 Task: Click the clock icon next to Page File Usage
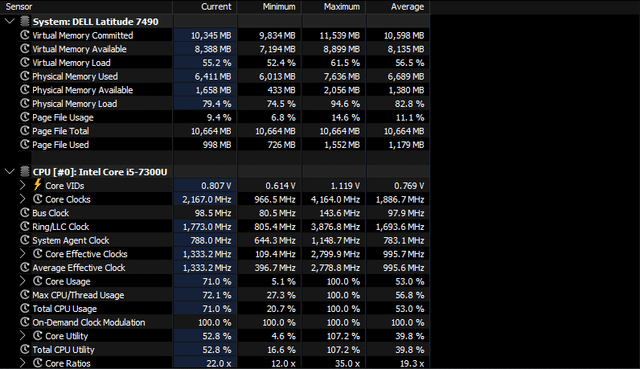[x=25, y=117]
